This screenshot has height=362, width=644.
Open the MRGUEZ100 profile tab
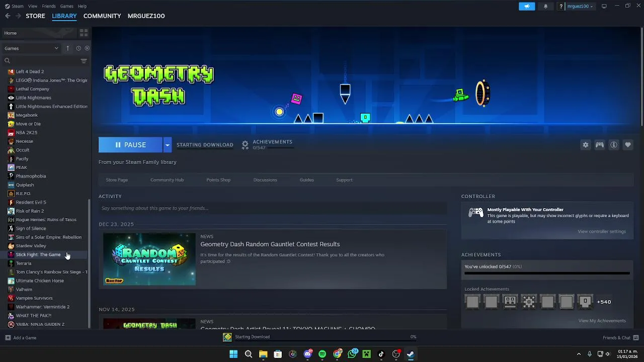[x=146, y=16]
